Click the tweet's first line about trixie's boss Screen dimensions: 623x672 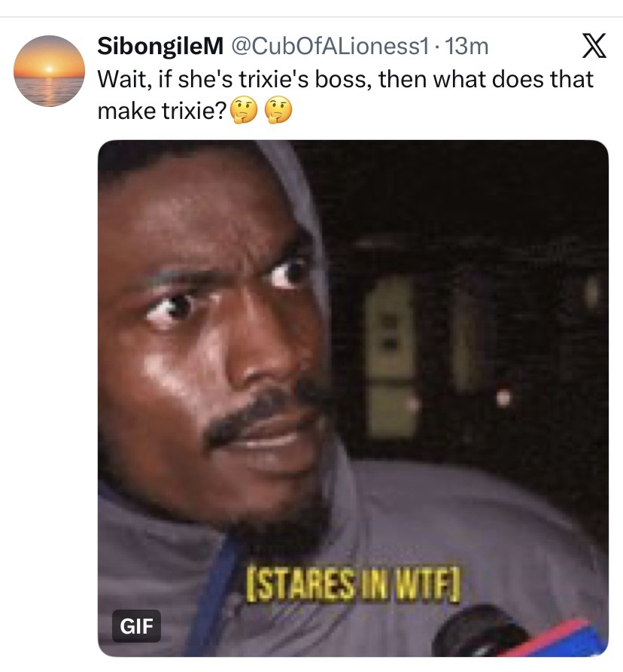(x=345, y=79)
